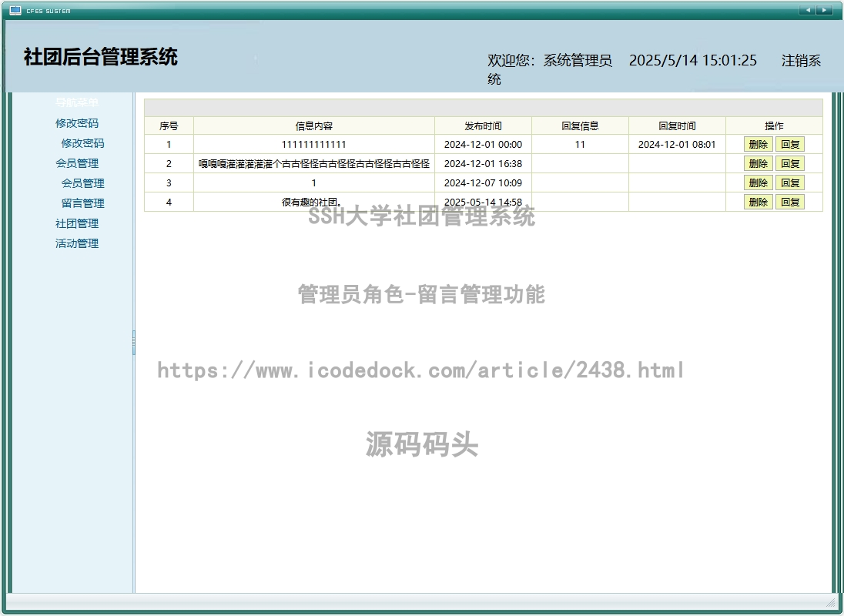
Task: Open the 修改密码 sub-item
Action: click(83, 143)
